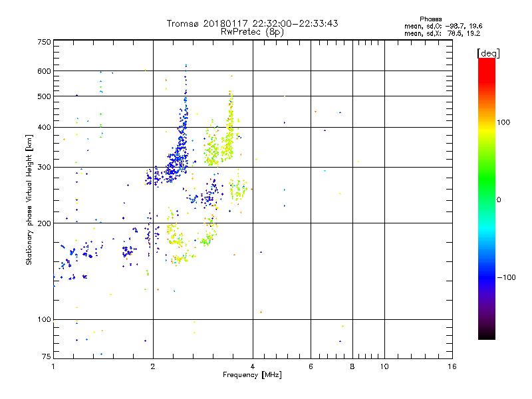Click the colorbar tick label '0'
The height and width of the screenshot is (399, 532).
(x=498, y=200)
